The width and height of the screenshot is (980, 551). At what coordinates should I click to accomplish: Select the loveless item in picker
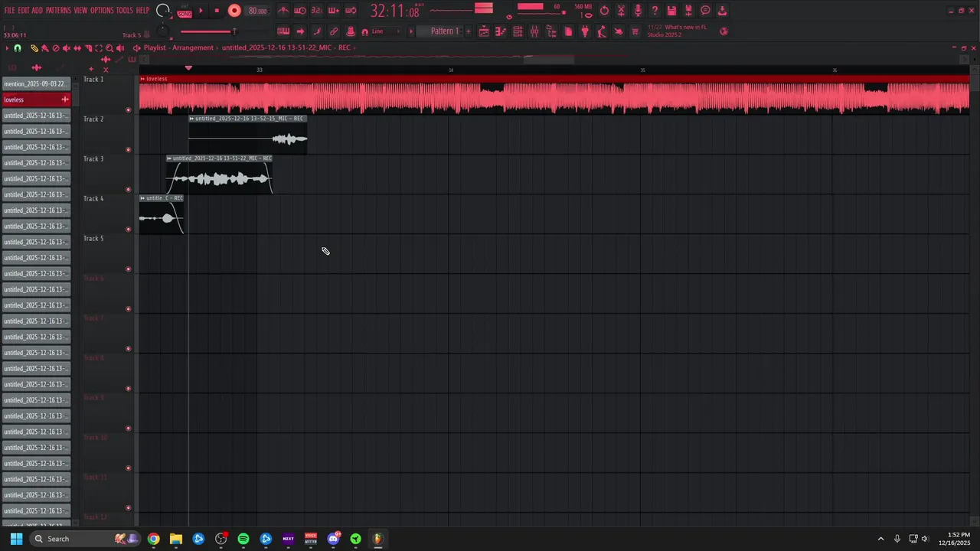[x=36, y=99]
